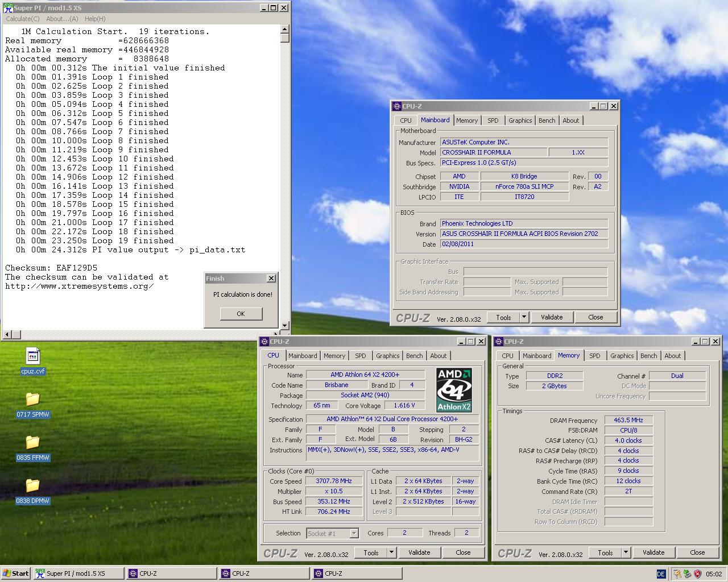The image size is (728, 582).
Task: Click the Core Speed value 3707.78 MHz
Action: pos(334,481)
